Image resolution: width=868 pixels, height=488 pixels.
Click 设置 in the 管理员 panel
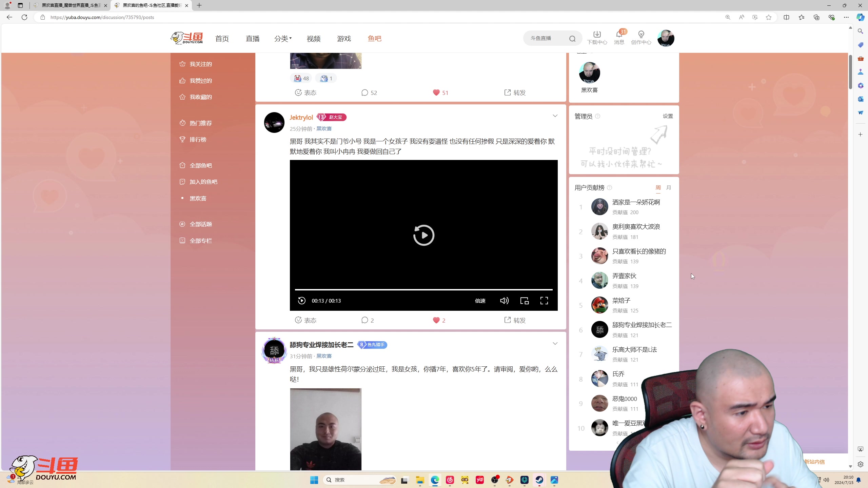(x=668, y=116)
